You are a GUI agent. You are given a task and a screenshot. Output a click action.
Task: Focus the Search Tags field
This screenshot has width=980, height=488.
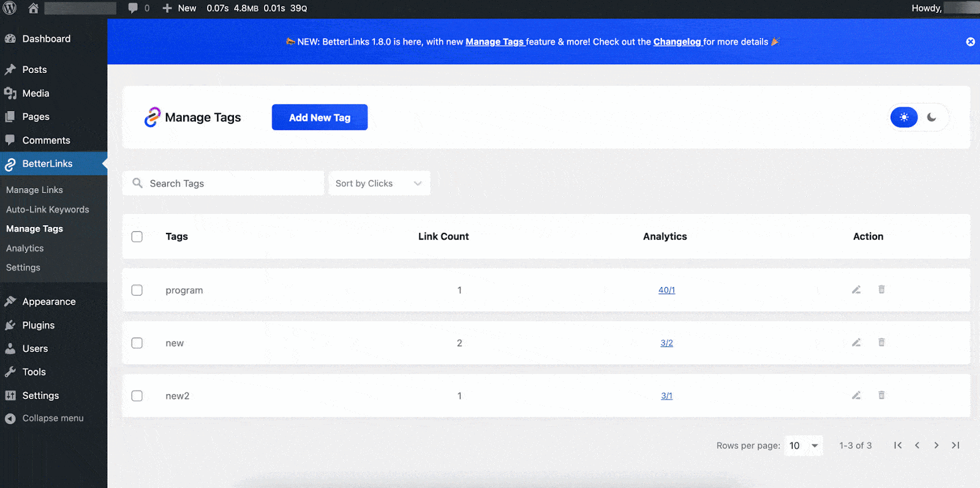[x=223, y=183]
